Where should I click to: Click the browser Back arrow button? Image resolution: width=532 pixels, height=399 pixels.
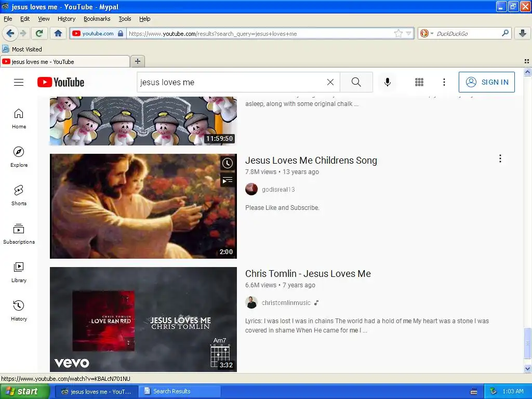point(10,33)
